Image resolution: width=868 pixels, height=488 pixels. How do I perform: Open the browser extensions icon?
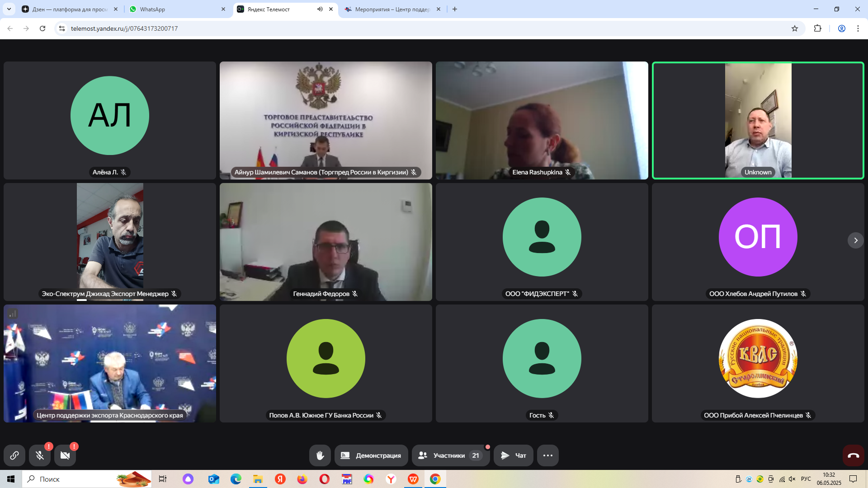click(x=817, y=28)
